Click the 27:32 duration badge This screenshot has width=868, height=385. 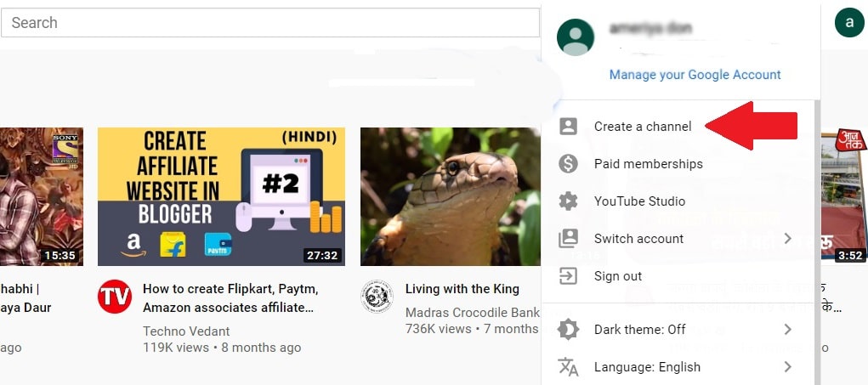[x=323, y=256]
